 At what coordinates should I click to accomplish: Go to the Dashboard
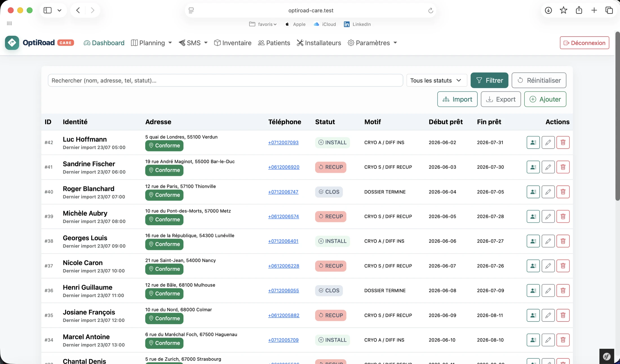point(104,43)
